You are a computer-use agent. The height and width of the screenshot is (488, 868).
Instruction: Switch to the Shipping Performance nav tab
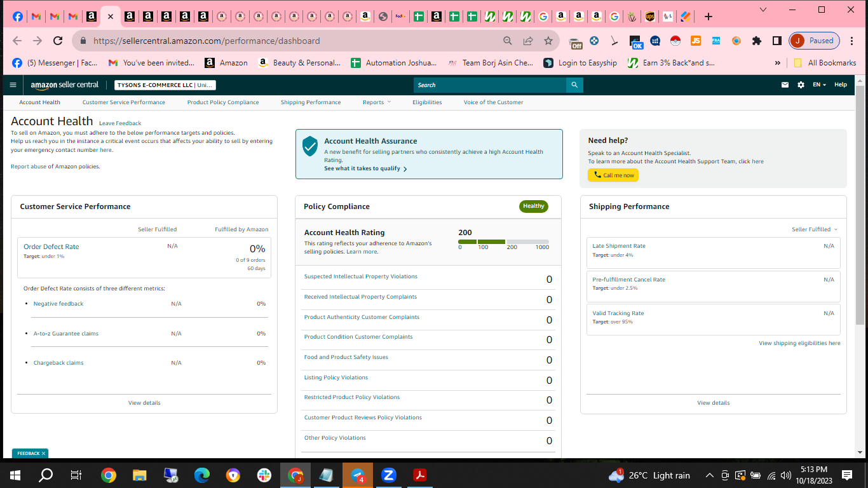pyautogui.click(x=311, y=102)
